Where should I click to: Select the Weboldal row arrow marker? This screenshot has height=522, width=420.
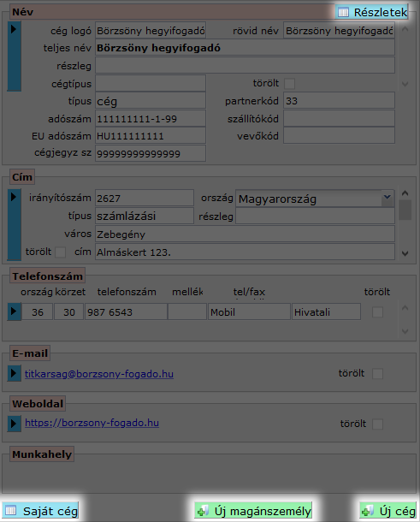coord(14,424)
